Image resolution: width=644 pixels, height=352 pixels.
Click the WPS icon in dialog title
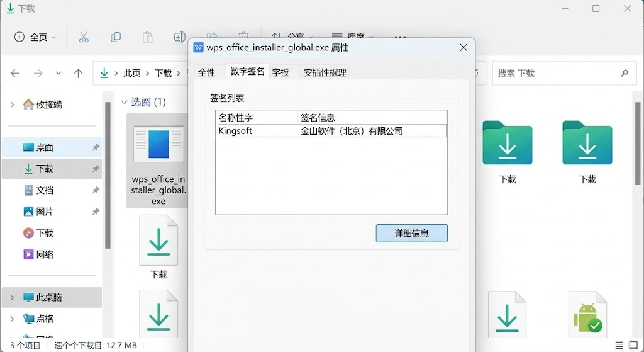pyautogui.click(x=198, y=48)
